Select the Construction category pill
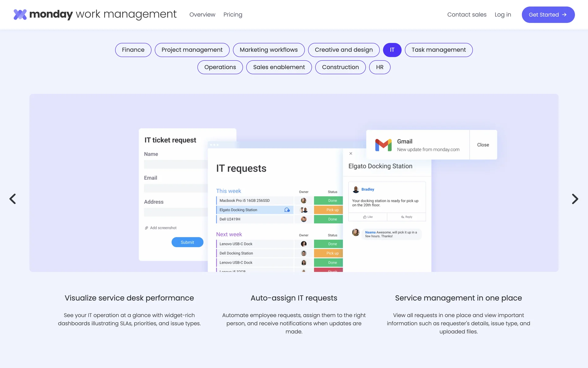This screenshot has width=588, height=368. point(340,67)
